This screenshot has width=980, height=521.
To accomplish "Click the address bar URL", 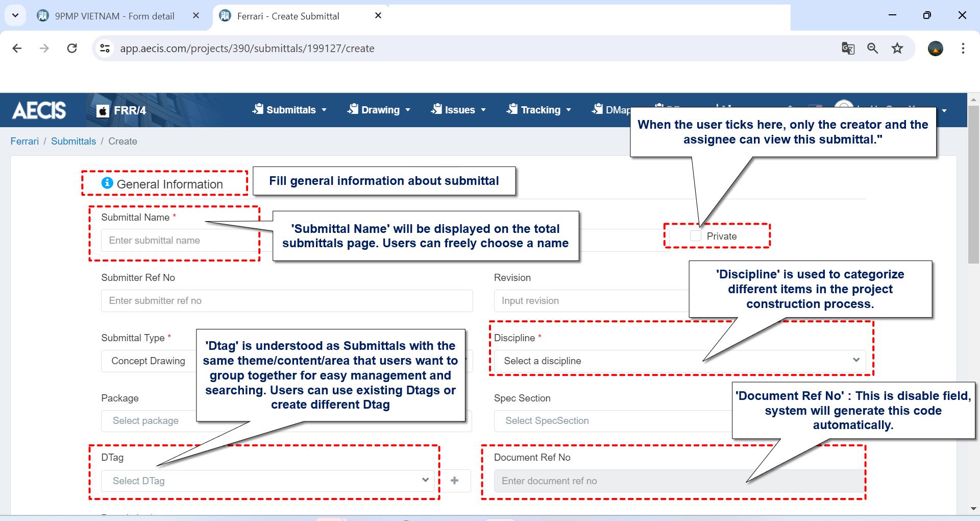I will point(247,49).
